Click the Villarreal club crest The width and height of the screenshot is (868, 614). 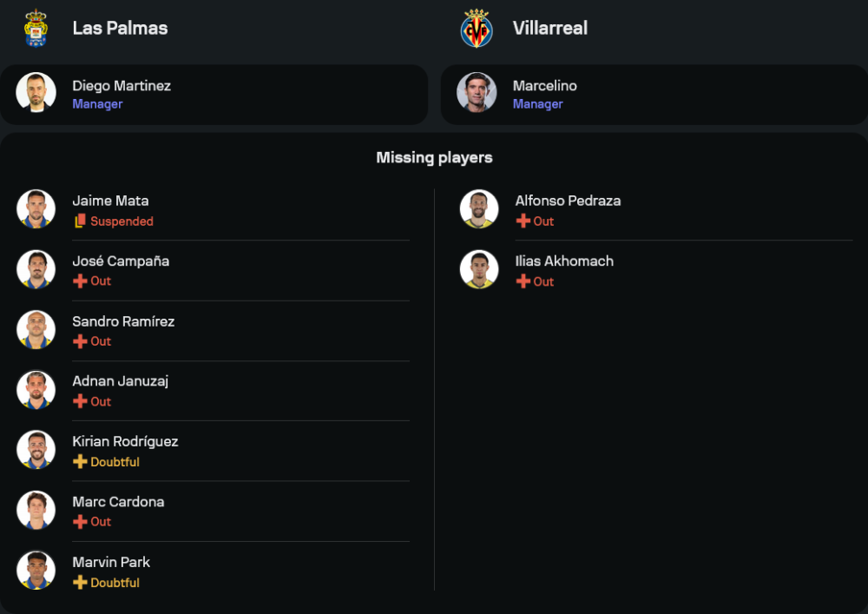(476, 29)
